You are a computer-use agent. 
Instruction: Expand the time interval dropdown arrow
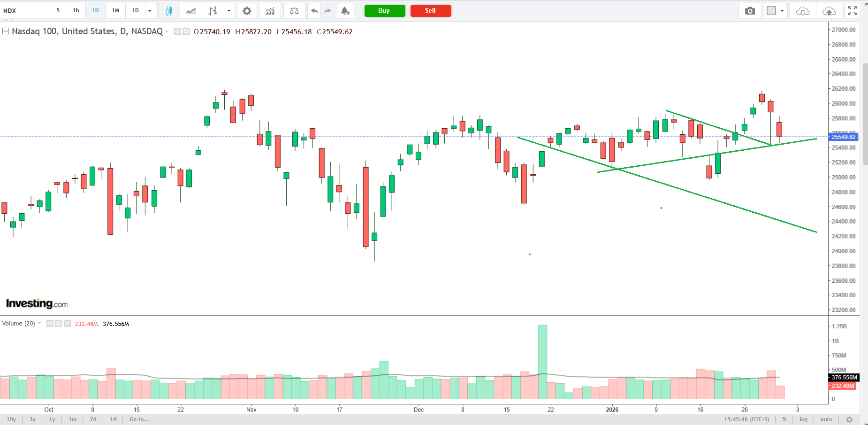tap(150, 11)
